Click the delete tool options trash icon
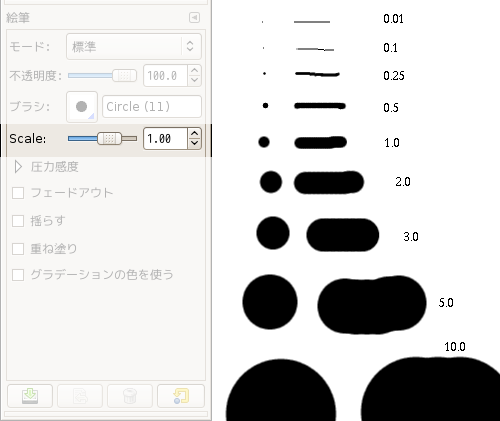The height and width of the screenshot is (421, 500). click(130, 396)
